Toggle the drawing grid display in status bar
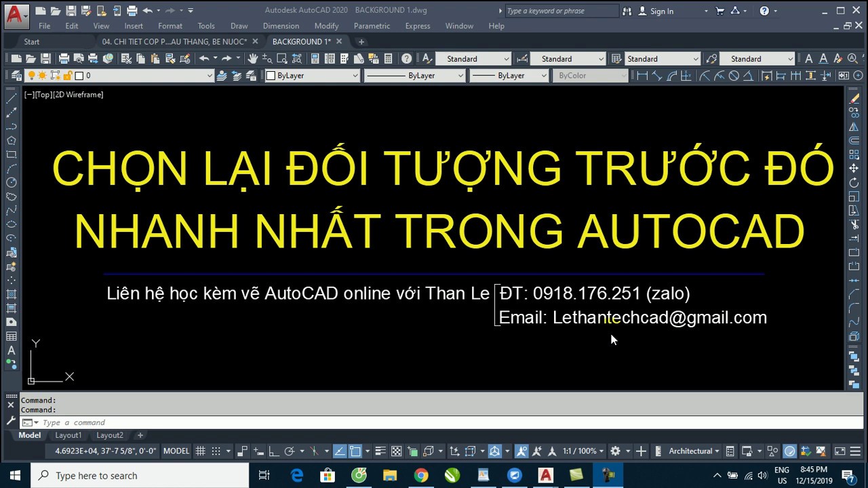 tap(200, 451)
